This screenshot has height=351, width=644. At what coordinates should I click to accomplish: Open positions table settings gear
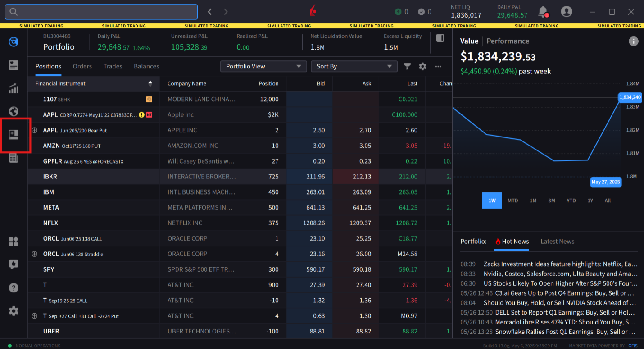pos(422,66)
